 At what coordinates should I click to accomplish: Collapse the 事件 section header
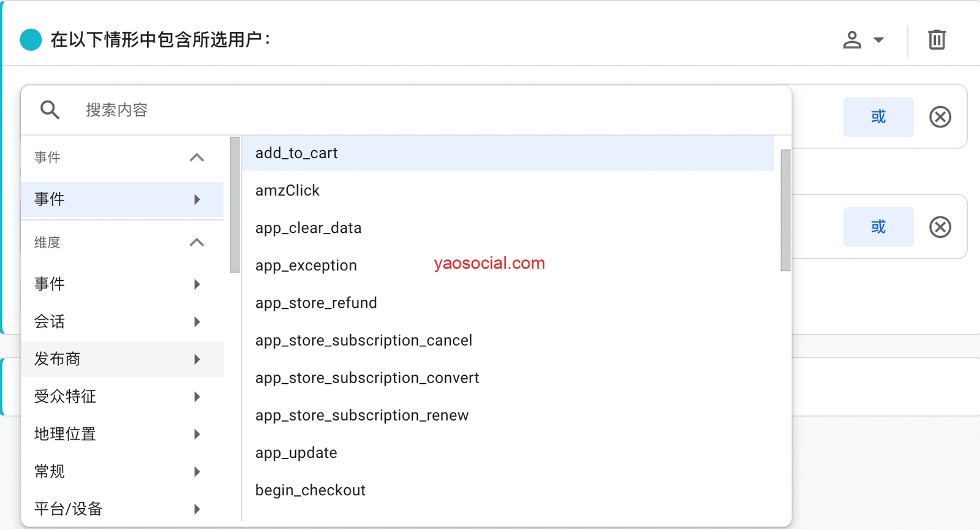point(197,158)
